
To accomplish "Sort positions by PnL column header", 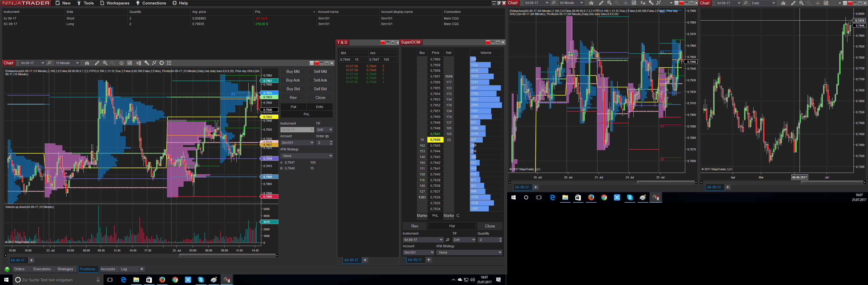I will pos(285,12).
